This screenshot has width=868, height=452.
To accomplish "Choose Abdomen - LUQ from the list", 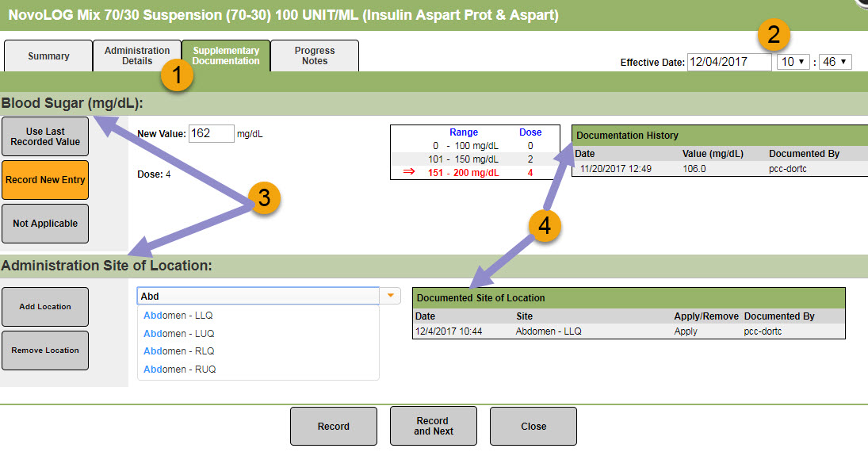I will (258, 334).
